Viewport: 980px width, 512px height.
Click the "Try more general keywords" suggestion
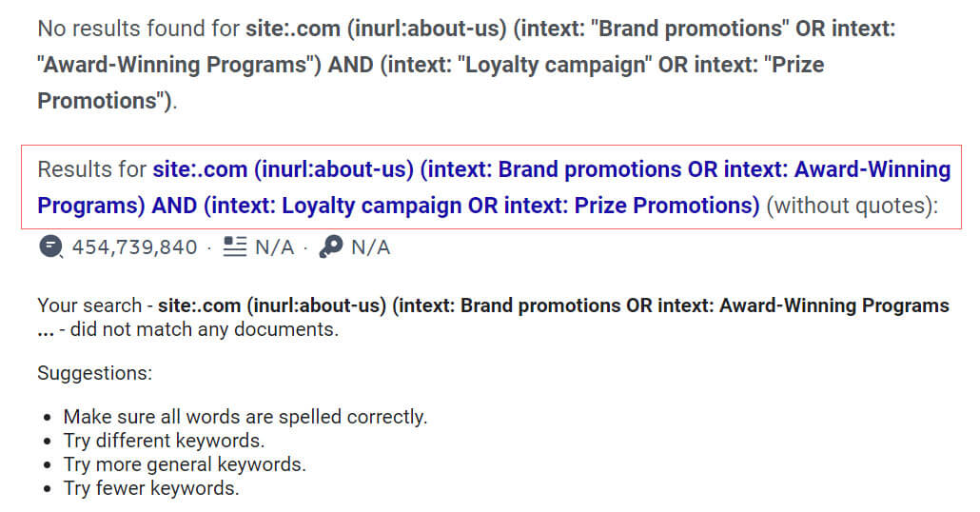[185, 464]
